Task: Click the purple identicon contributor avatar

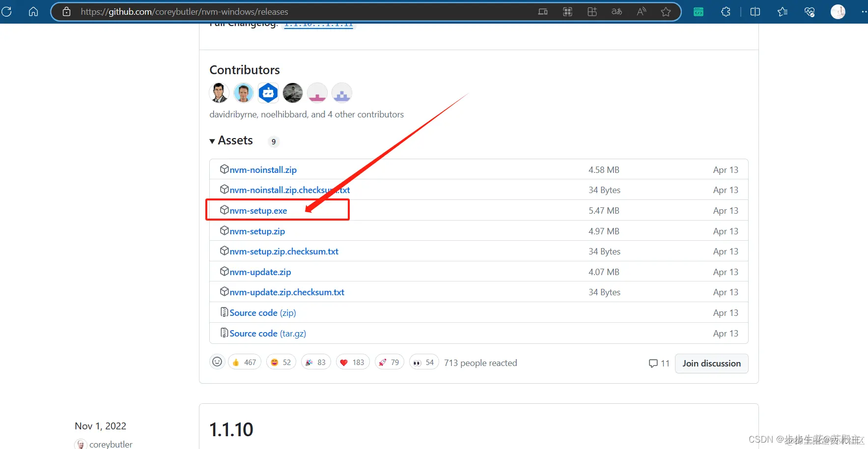Action: [x=342, y=92]
